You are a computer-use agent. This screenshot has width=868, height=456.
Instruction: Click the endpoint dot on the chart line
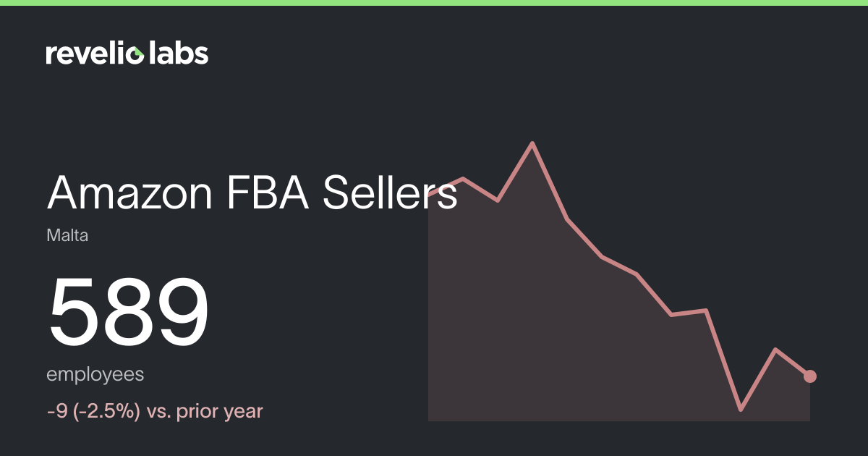810,376
